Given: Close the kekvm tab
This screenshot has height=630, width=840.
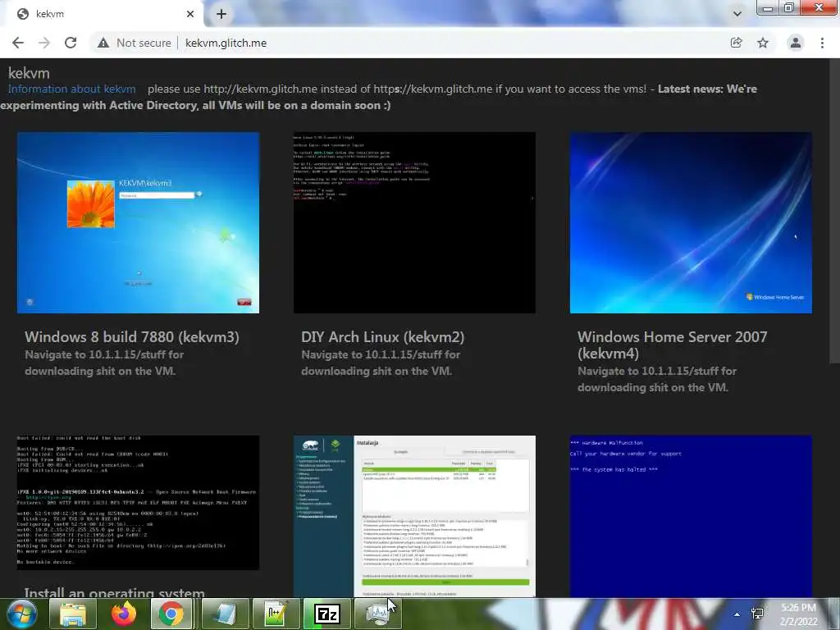Looking at the screenshot, I should [x=190, y=14].
